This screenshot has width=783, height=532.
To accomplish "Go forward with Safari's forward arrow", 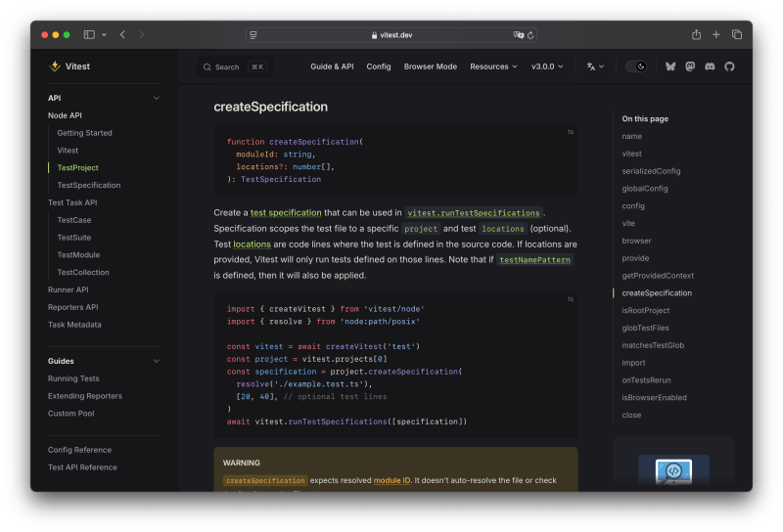I will click(x=142, y=34).
